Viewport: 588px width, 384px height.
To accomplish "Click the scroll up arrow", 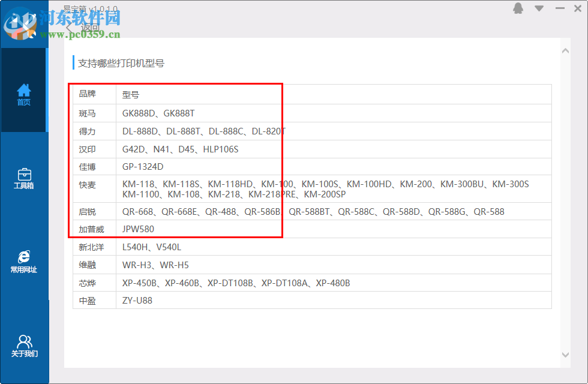I will click(x=565, y=51).
